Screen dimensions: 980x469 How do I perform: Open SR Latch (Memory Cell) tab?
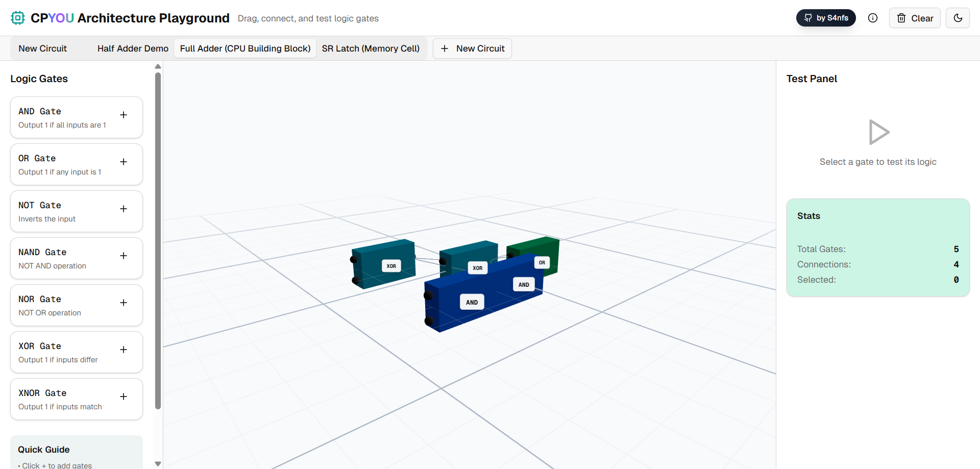coord(371,48)
